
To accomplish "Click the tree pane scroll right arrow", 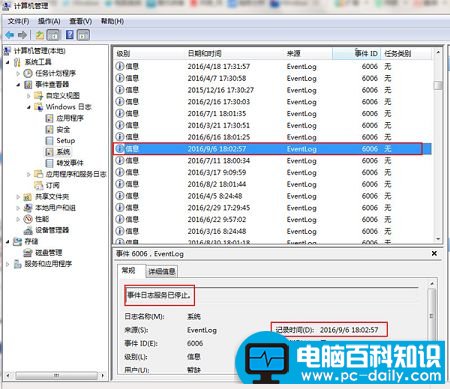I will [x=103, y=376].
